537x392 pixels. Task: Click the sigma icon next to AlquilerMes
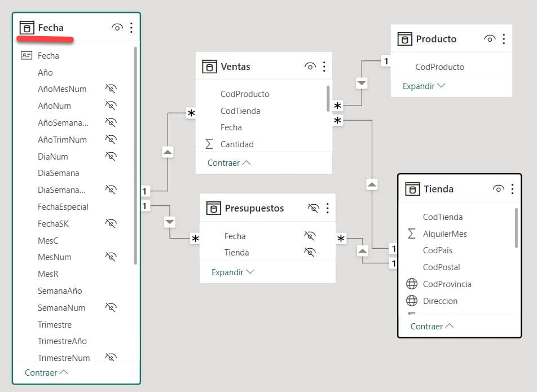pyautogui.click(x=412, y=234)
